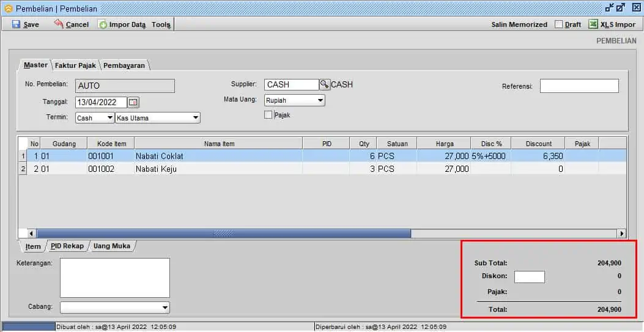The image size is (644, 332).
Task: Click the detach window icon in title bar
Action: tap(610, 7)
